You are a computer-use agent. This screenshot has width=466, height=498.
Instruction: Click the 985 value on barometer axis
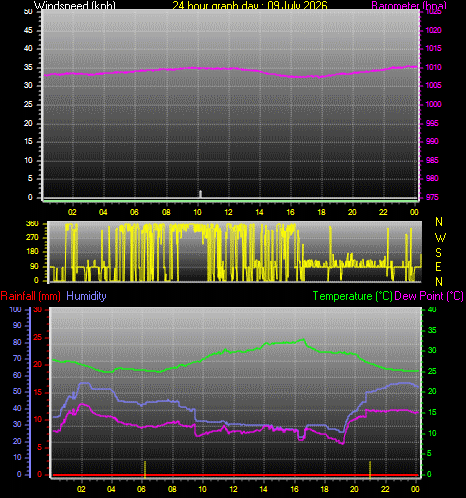click(432, 160)
